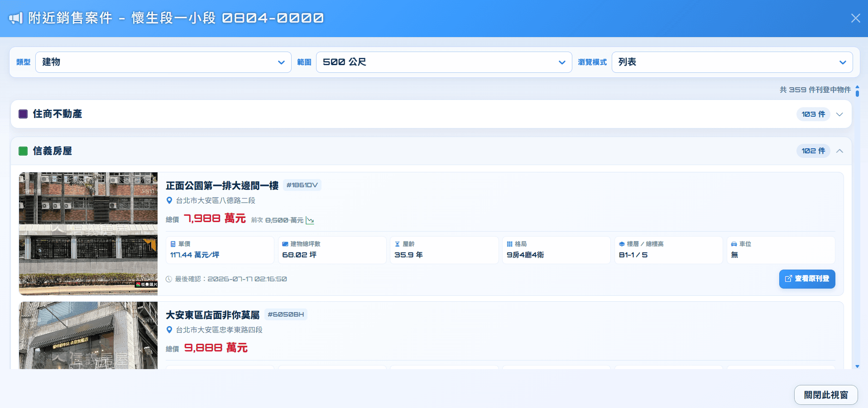Click the price trend chart icon
This screenshot has width=868, height=408.
[310, 220]
